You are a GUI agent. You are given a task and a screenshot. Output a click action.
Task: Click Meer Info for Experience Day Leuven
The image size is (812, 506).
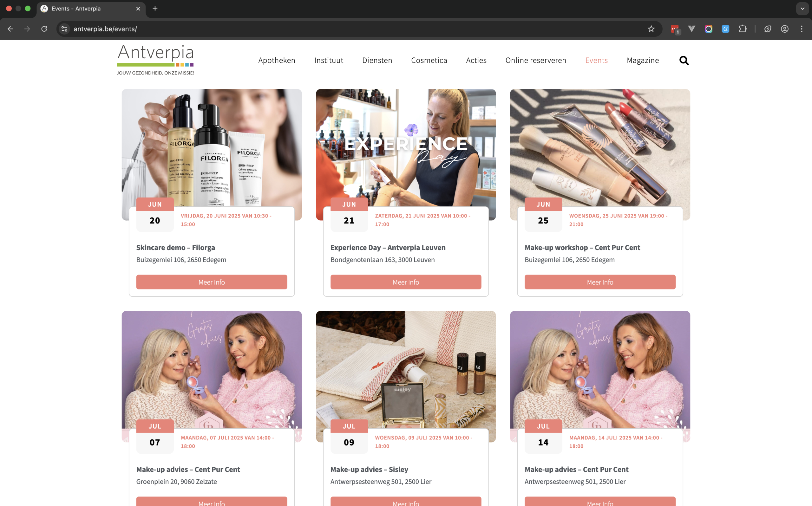(406, 282)
